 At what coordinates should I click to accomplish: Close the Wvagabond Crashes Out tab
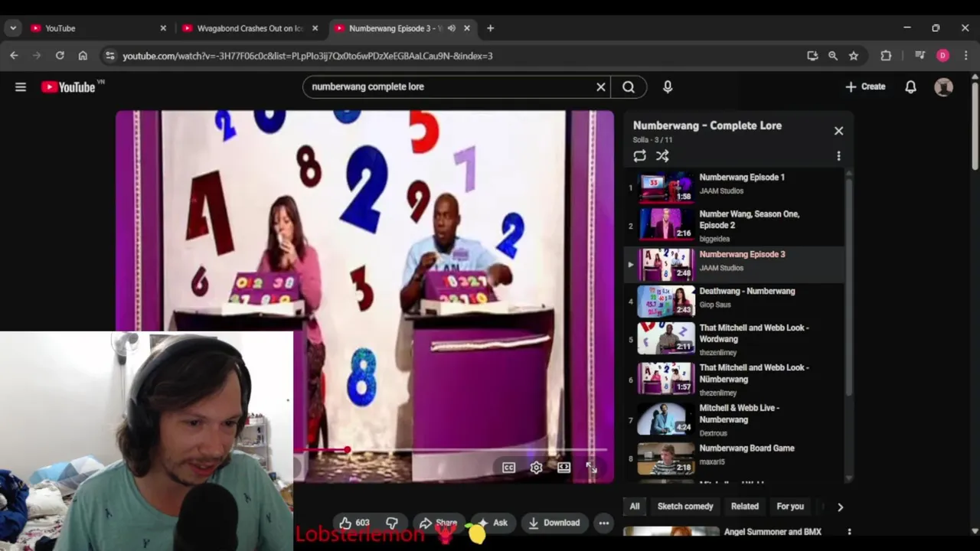click(315, 28)
